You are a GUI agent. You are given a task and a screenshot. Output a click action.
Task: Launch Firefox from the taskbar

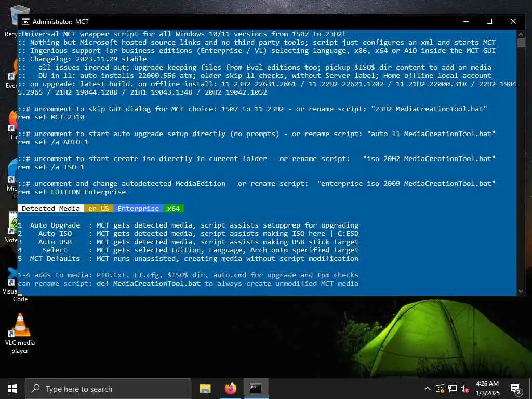(x=230, y=389)
